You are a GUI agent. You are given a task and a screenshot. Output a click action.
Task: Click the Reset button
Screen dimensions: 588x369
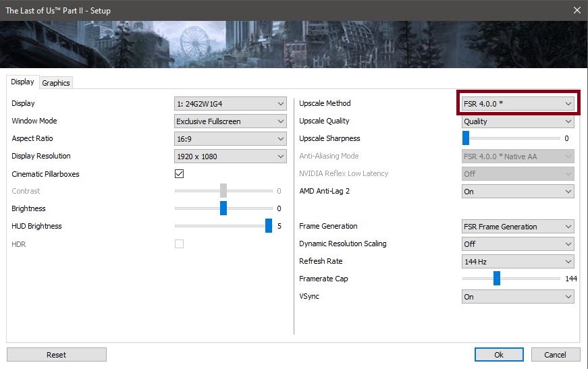coord(57,355)
